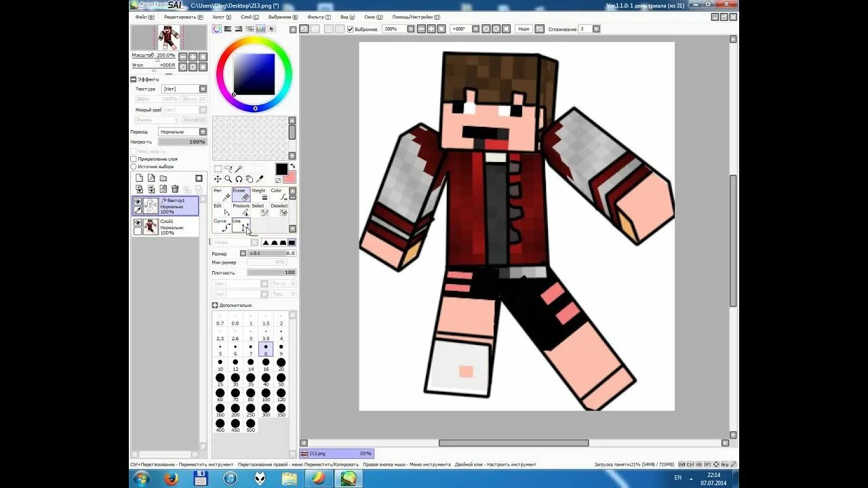Toggle the swatches panel icon
Screen dimensions: 868x488
click(260, 29)
